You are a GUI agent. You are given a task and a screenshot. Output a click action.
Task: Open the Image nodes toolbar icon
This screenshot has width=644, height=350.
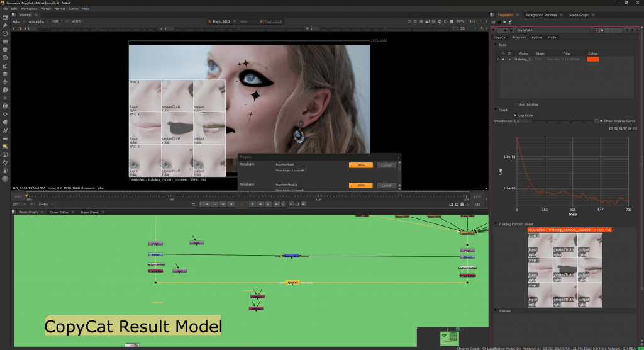[5, 18]
